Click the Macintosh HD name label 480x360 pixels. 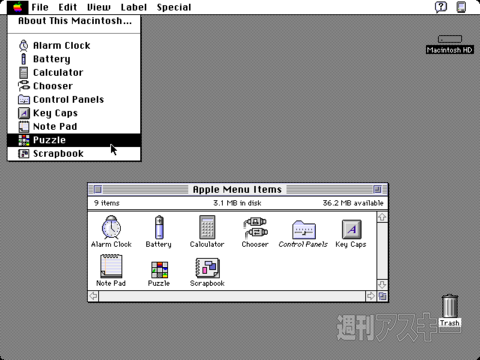click(x=450, y=50)
